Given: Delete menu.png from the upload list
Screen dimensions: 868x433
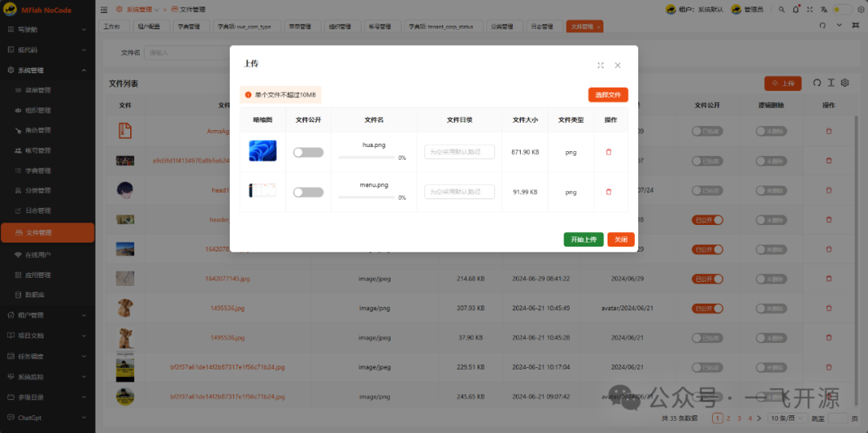Looking at the screenshot, I should tap(608, 192).
